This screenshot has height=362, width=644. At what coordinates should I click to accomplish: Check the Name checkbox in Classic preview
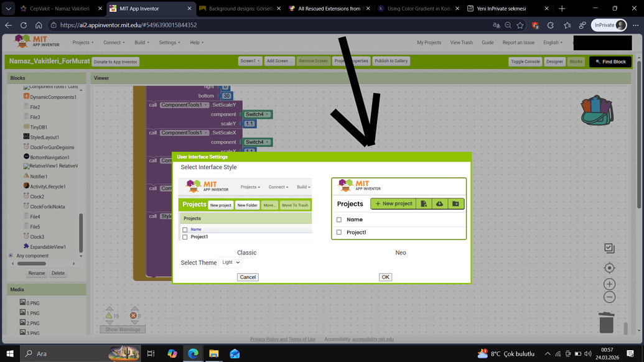pyautogui.click(x=185, y=230)
